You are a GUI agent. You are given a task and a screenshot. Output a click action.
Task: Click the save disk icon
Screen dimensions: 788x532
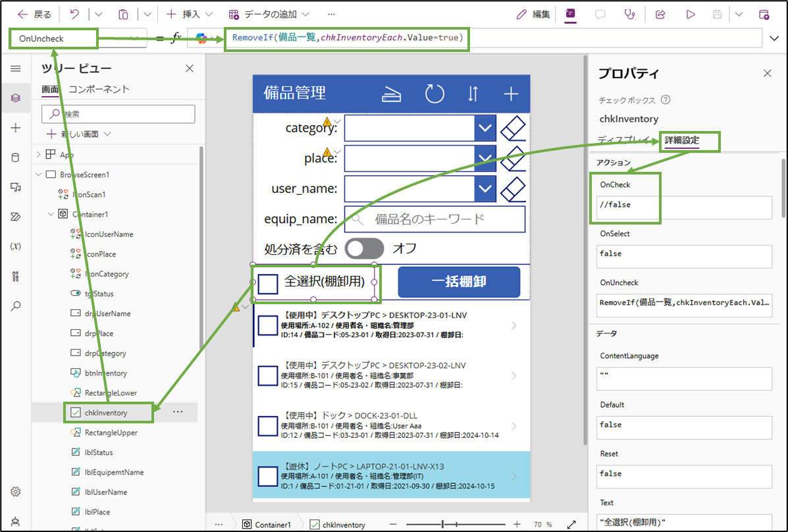click(x=717, y=14)
